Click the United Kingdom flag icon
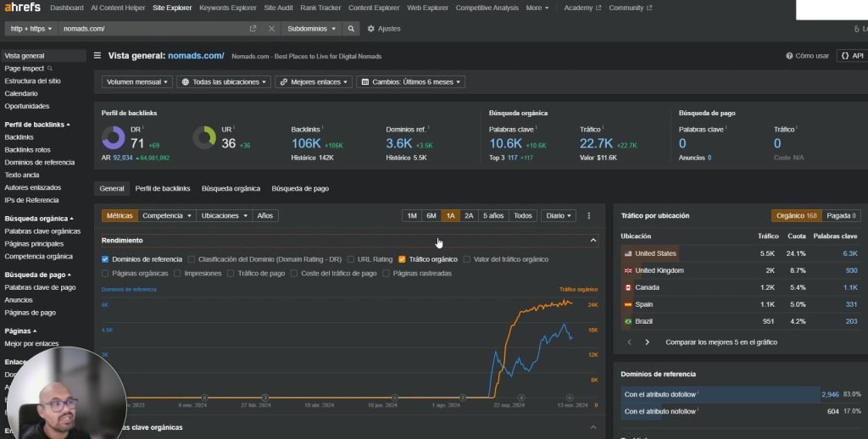868x439 pixels. coord(628,270)
